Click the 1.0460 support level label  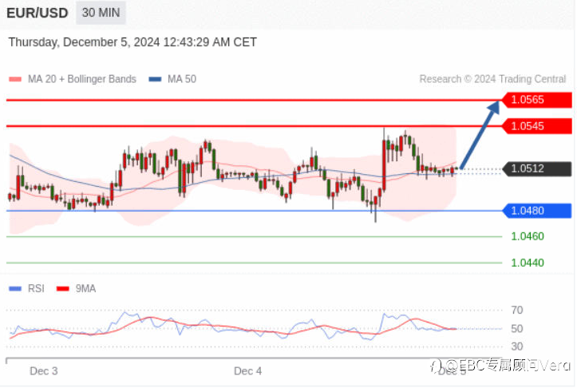point(528,236)
